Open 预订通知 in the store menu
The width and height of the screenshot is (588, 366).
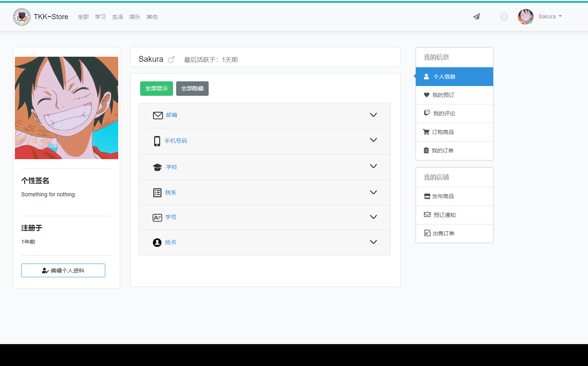pos(455,215)
